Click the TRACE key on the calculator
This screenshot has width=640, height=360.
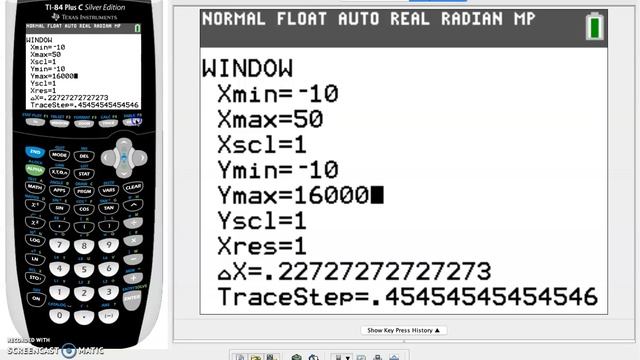tap(108, 124)
